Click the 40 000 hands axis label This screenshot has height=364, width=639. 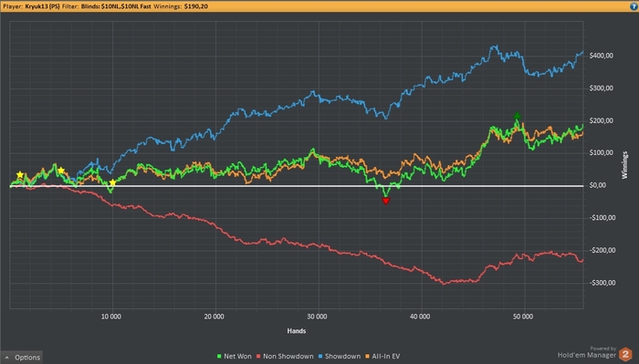click(420, 317)
